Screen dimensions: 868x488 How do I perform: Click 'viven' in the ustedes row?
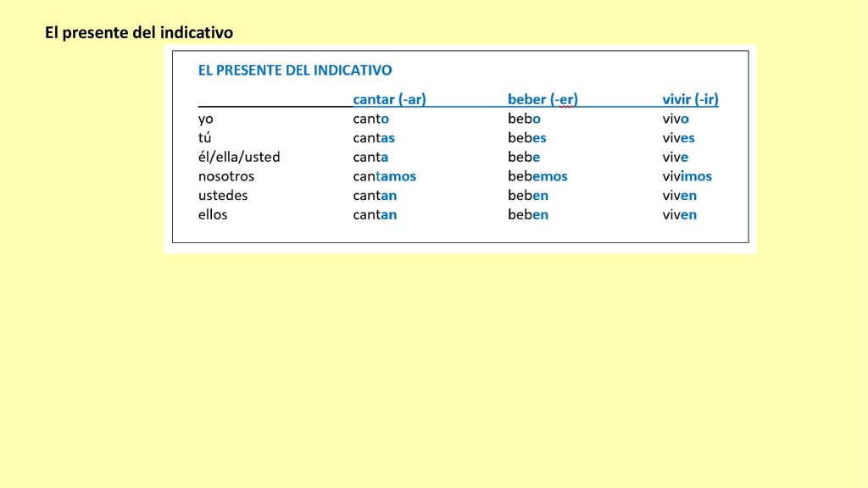tap(680, 196)
